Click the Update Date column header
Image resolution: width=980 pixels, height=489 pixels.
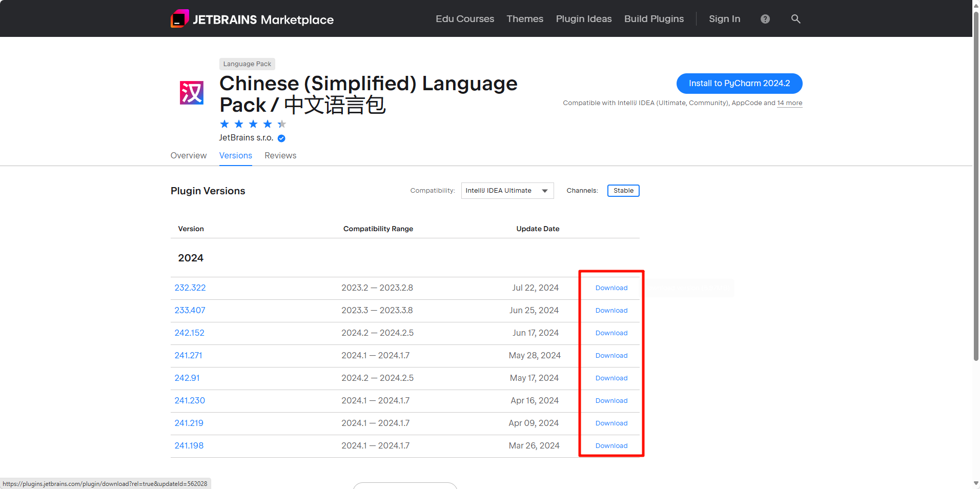[538, 229]
